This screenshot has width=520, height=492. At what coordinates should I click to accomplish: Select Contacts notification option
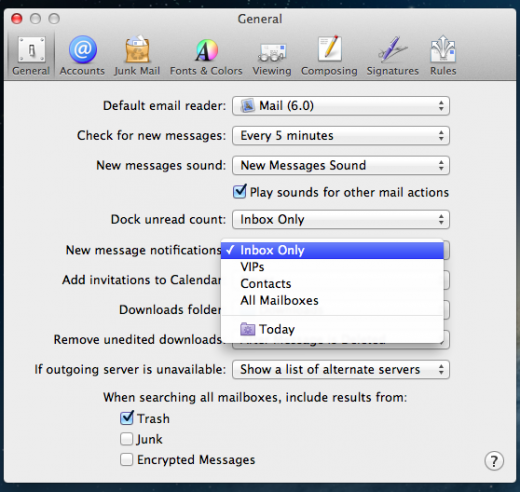(x=332, y=284)
